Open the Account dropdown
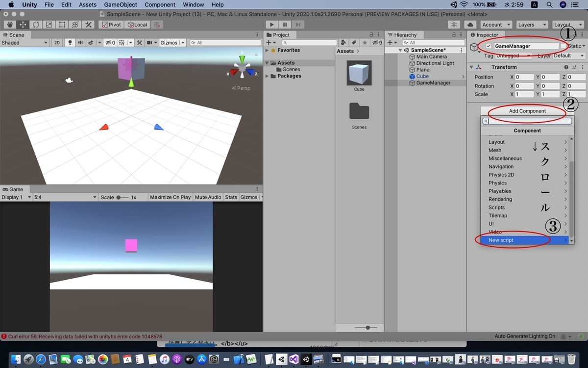This screenshot has height=368, width=588. click(495, 25)
